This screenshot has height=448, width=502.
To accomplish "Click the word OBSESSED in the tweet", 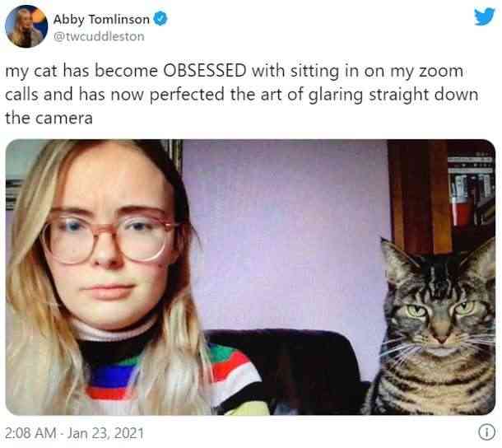I will 205,71.
